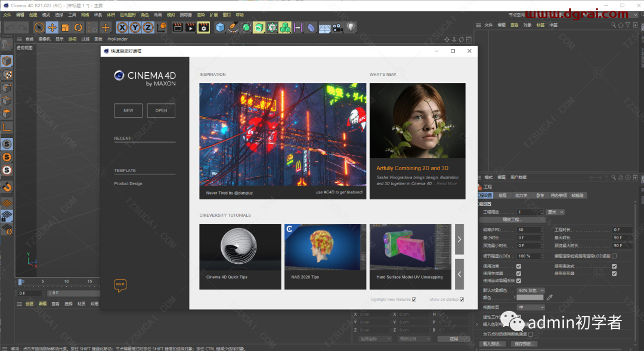The image size is (644, 351).
Task: Show next Cineversity tutorials with right arrow
Action: [459, 239]
